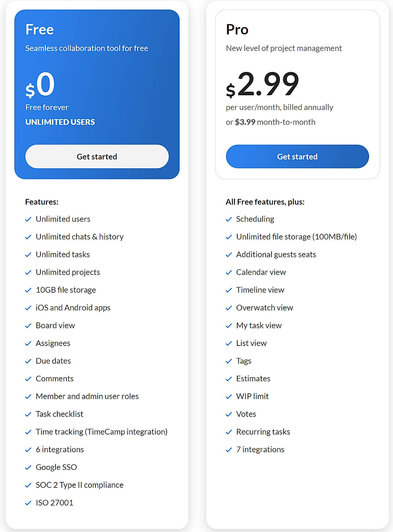Click the checkmark beside Calendar view
The height and width of the screenshot is (532, 393).
tap(228, 272)
